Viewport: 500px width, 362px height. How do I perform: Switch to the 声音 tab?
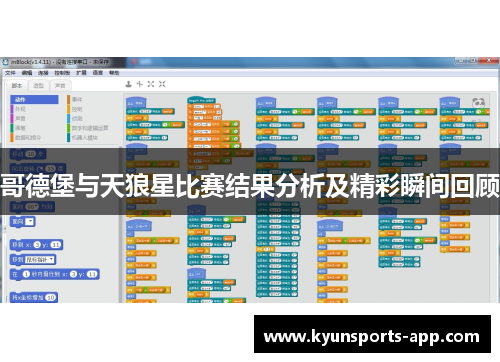(x=60, y=86)
